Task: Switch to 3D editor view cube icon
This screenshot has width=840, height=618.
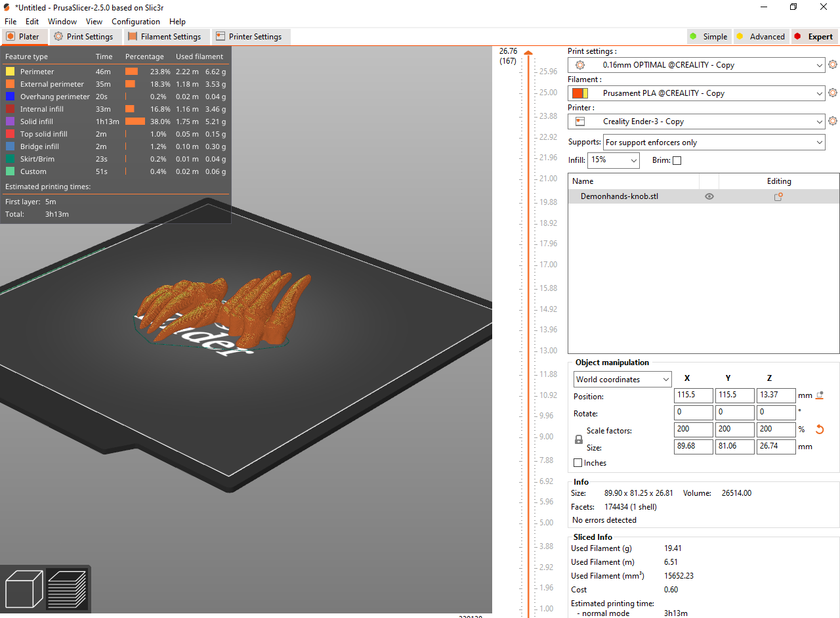Action: [x=24, y=588]
